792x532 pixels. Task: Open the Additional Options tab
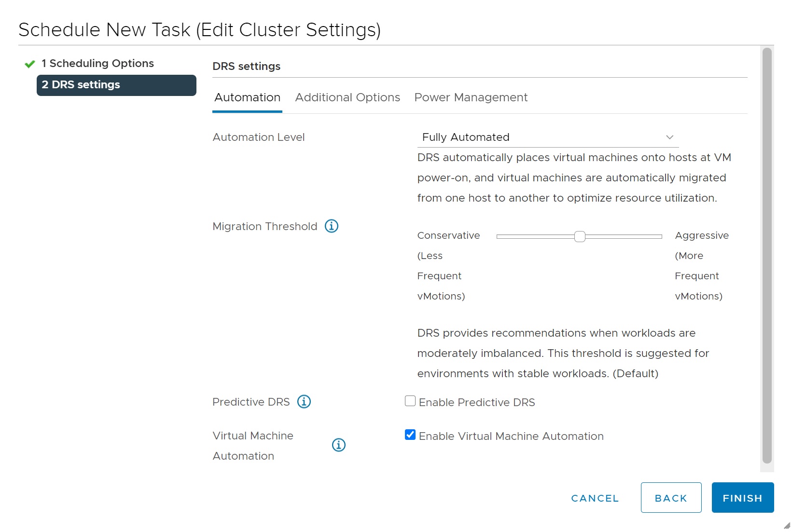click(347, 97)
